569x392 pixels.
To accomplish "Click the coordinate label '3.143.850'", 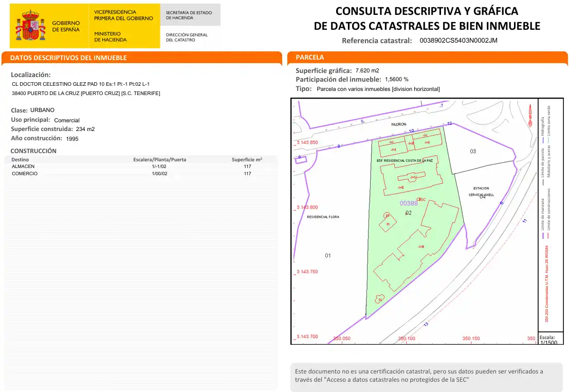I will 307,142.
